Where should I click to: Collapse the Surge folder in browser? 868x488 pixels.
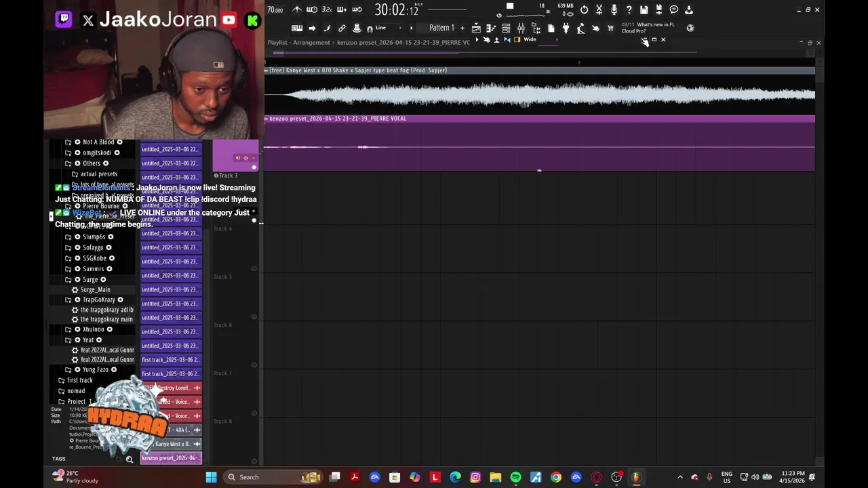coord(68,279)
